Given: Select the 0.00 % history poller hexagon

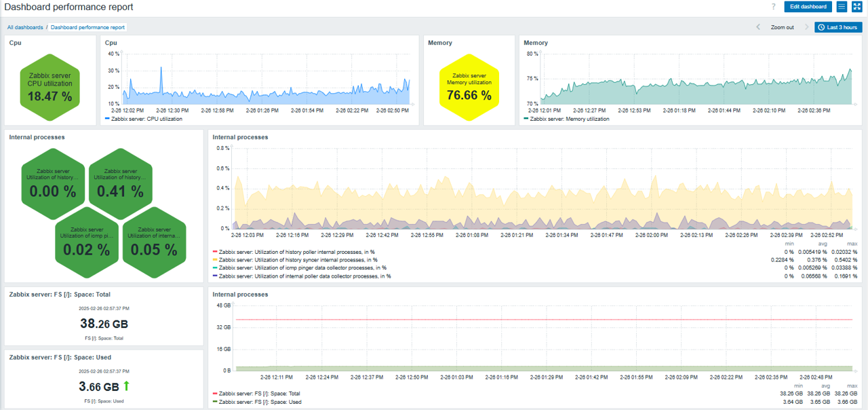Looking at the screenshot, I should tap(54, 184).
